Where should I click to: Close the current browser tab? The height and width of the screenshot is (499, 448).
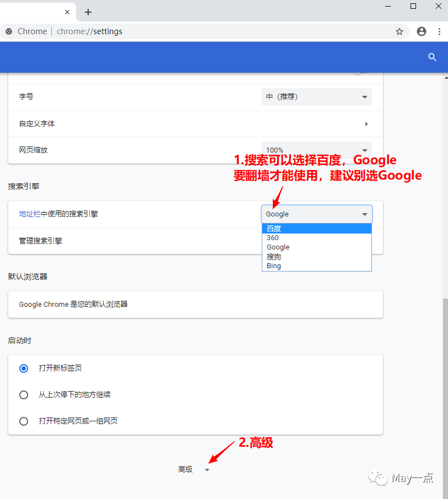67,12
